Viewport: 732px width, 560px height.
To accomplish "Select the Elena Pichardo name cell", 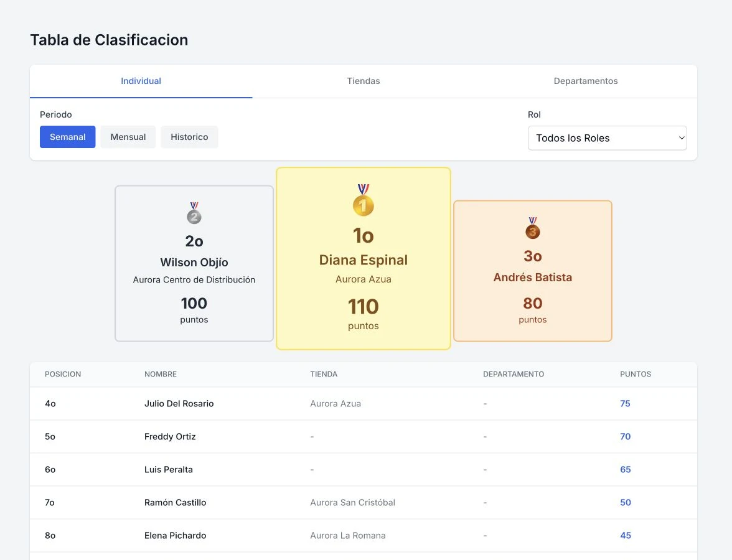I will pos(175,536).
